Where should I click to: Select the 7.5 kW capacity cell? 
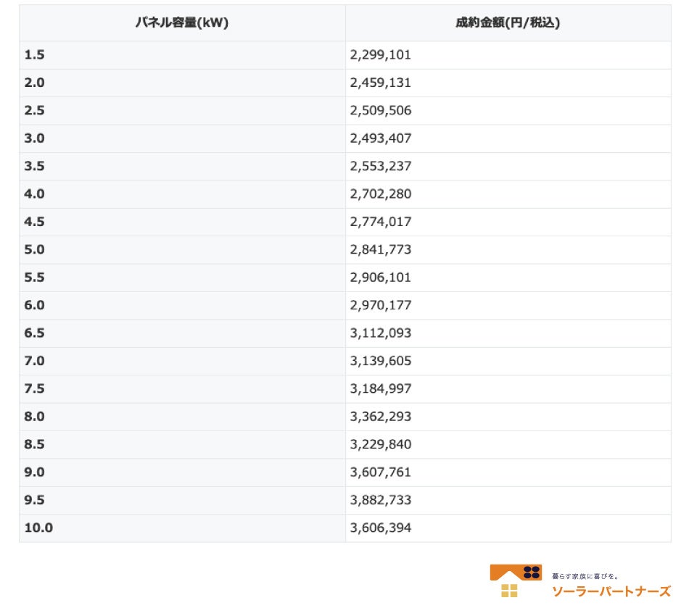[x=34, y=388]
